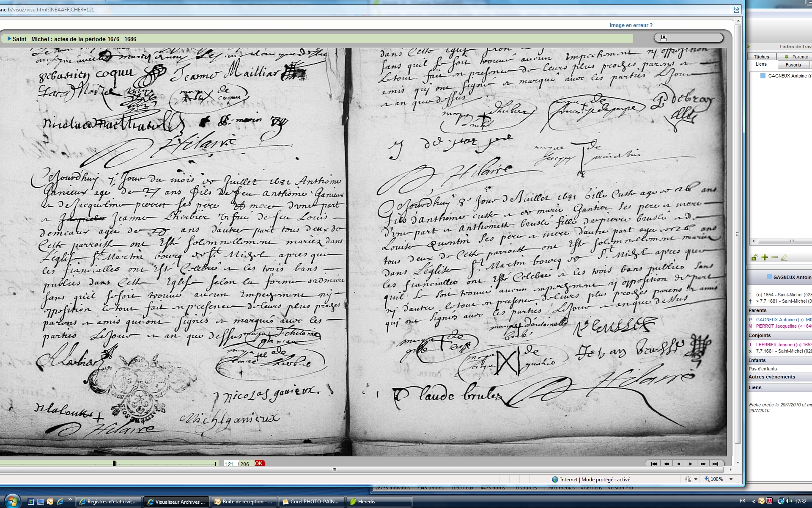Open Corel PHOTO-PAINT from the taskbar
This screenshot has height=508, width=812.
[x=311, y=502]
